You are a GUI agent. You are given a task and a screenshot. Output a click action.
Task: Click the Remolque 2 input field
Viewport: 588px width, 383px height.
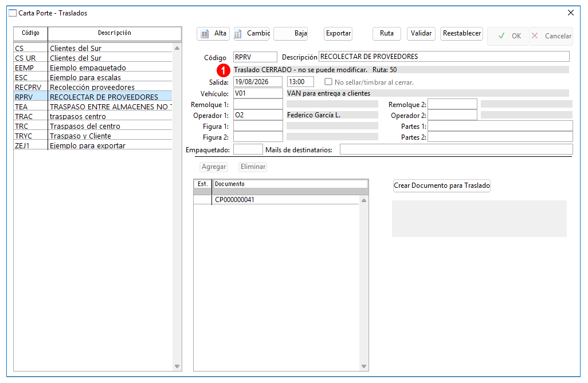[x=452, y=104]
